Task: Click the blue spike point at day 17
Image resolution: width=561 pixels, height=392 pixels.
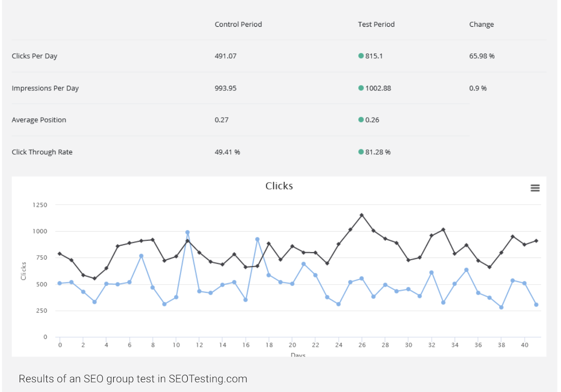Action: point(257,239)
